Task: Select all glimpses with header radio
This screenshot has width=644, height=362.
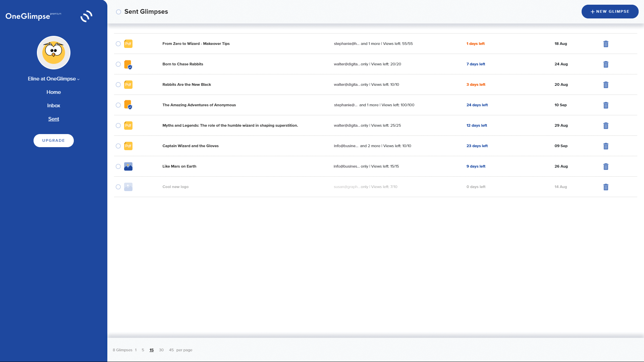Action: [x=118, y=12]
